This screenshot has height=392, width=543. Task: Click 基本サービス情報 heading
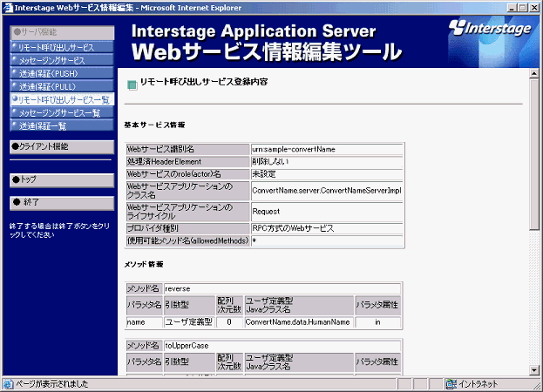coord(155,125)
